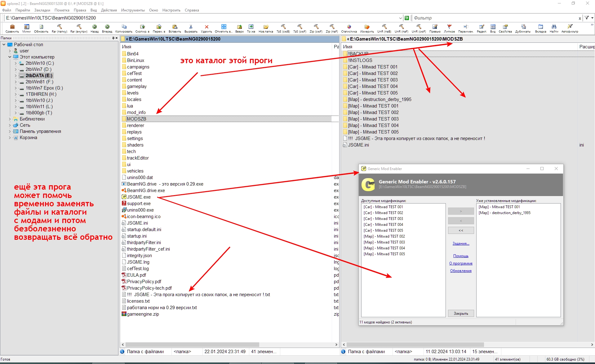The height and width of the screenshot is (364, 595).
Task: Click the Вырезать scissors toolbar icon
Action: (191, 28)
